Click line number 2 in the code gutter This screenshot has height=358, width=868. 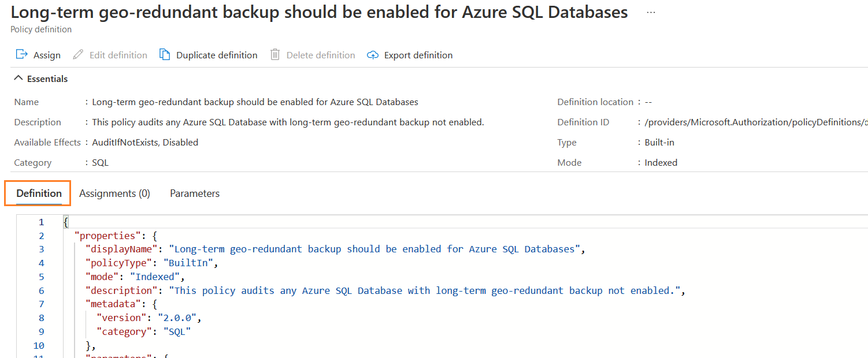(x=41, y=236)
